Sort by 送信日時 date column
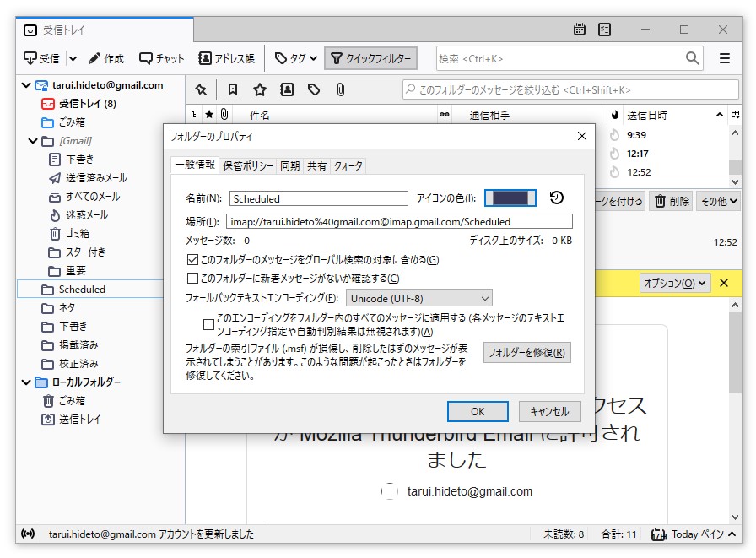 [647, 115]
